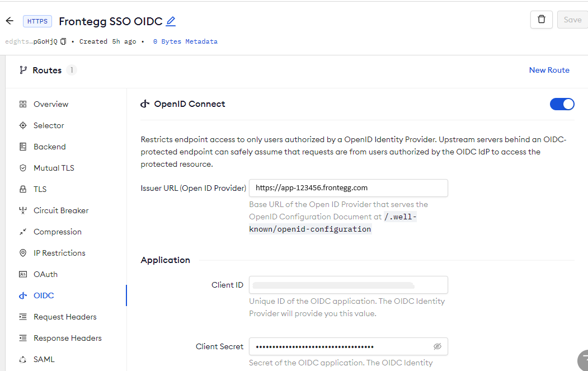Screen dimensions: 588x371
Task: Click the New Route link
Action: pos(549,70)
